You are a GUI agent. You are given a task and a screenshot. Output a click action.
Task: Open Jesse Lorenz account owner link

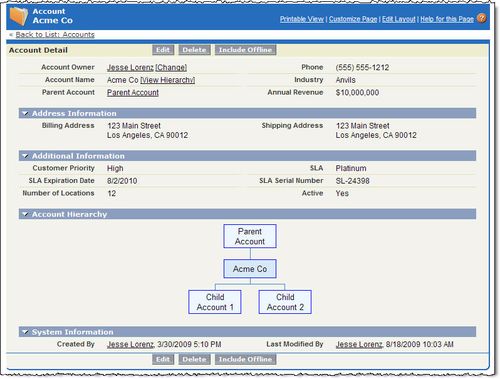[130, 67]
